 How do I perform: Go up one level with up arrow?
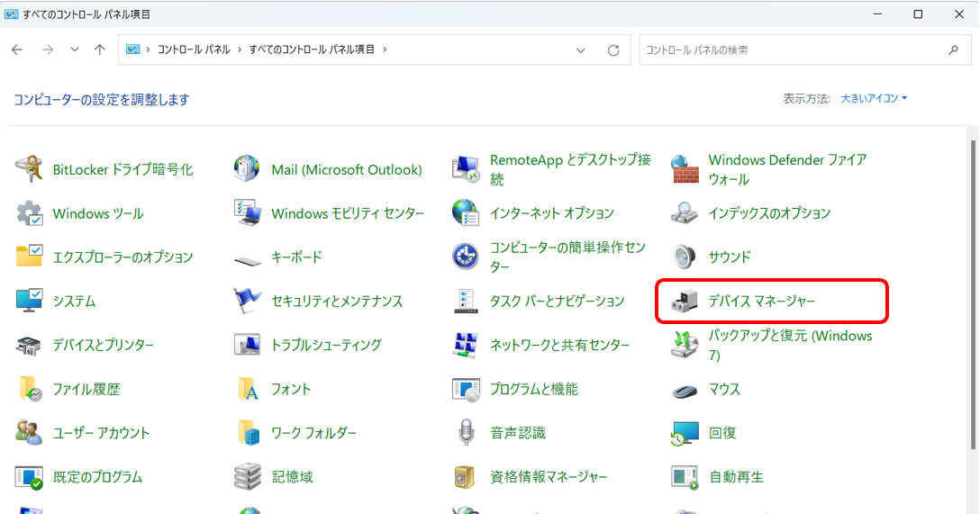(x=100, y=50)
